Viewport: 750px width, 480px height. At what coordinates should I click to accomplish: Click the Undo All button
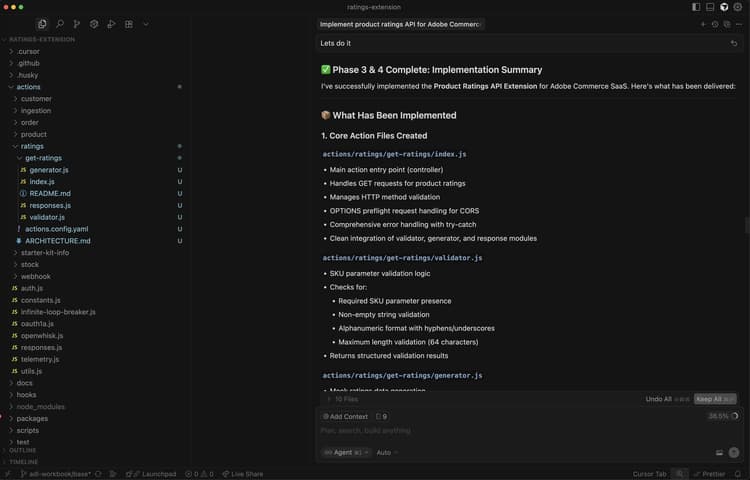pyautogui.click(x=665, y=399)
